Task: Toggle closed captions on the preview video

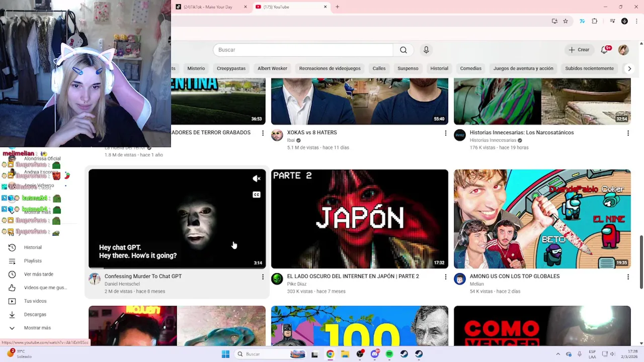Action: click(x=257, y=195)
